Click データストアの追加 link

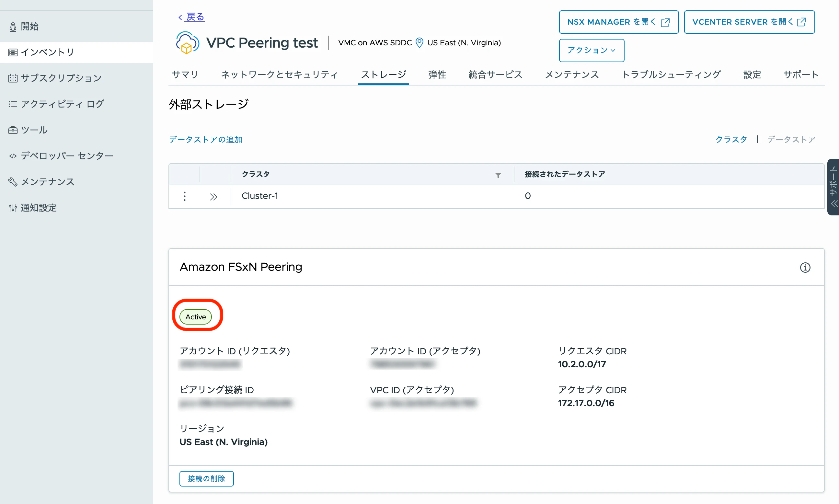(x=205, y=140)
